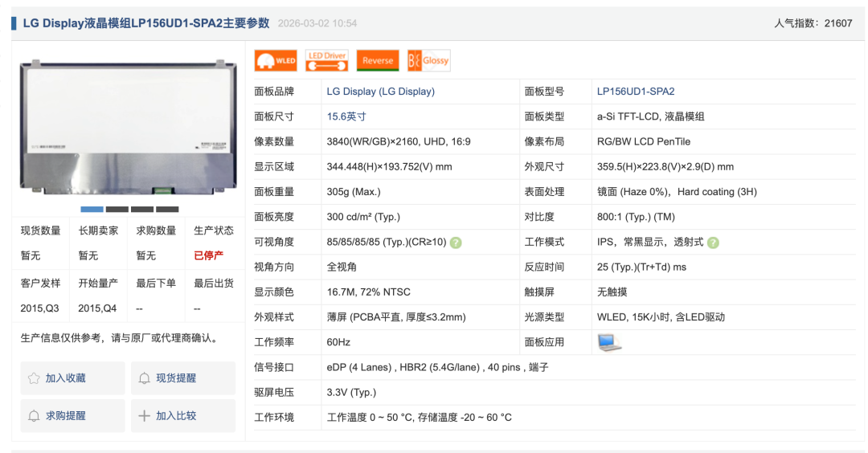Click the 85/85/85/85 viewing angle value

click(x=387, y=242)
